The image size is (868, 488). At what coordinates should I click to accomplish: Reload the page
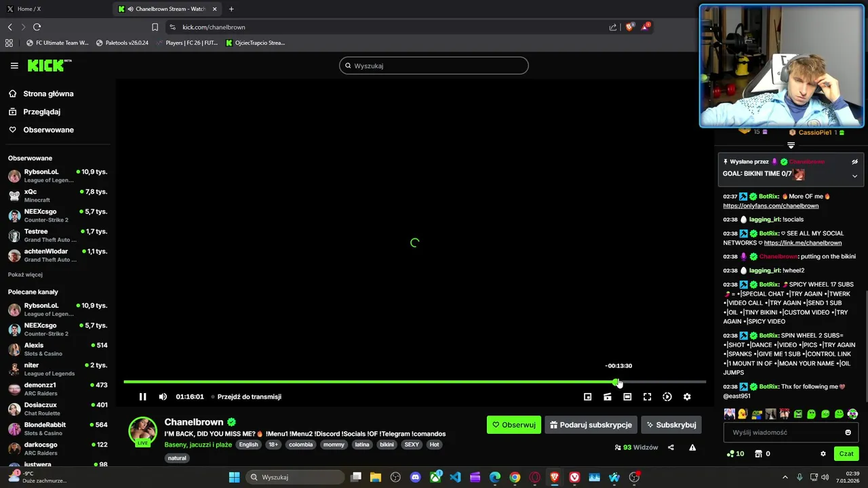point(37,27)
